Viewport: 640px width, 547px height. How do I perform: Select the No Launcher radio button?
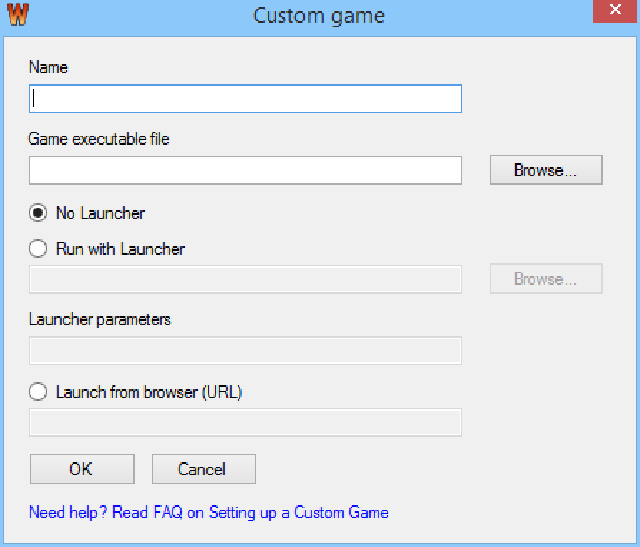[x=39, y=213]
